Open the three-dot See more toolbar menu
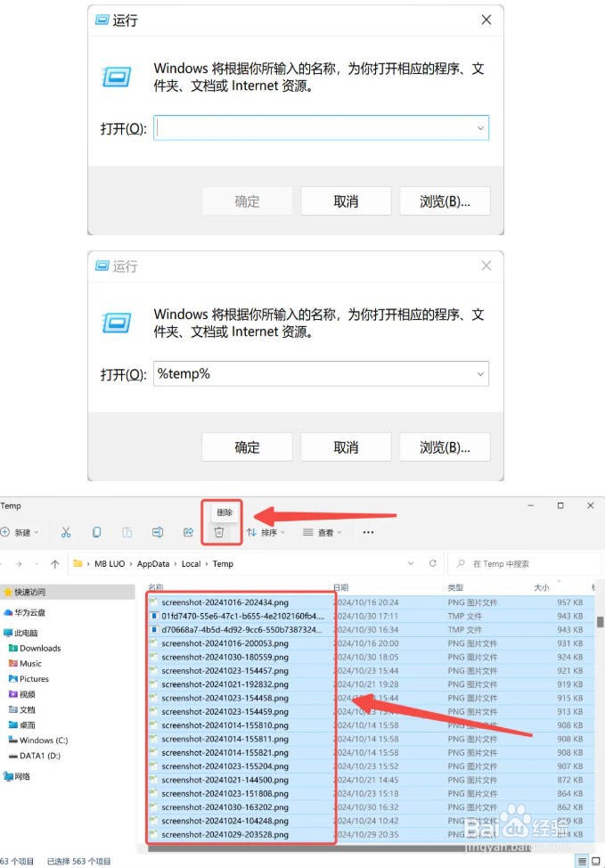Image resolution: width=605 pixels, height=868 pixels. (x=368, y=533)
